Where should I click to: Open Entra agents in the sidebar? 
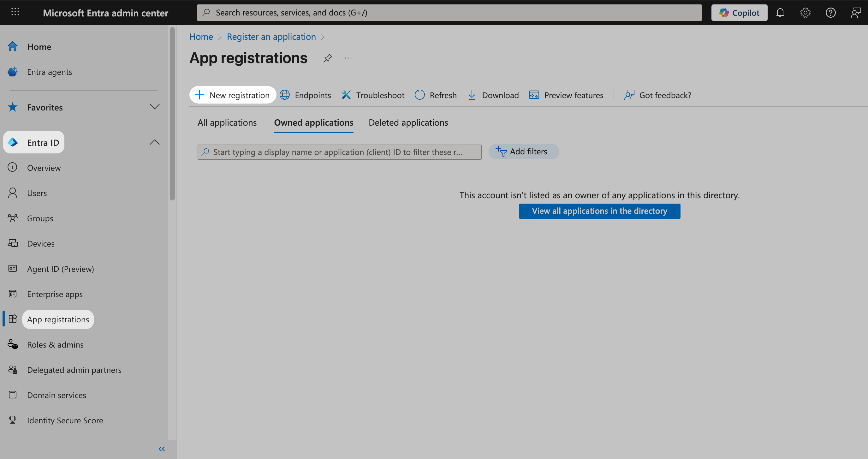click(x=50, y=72)
